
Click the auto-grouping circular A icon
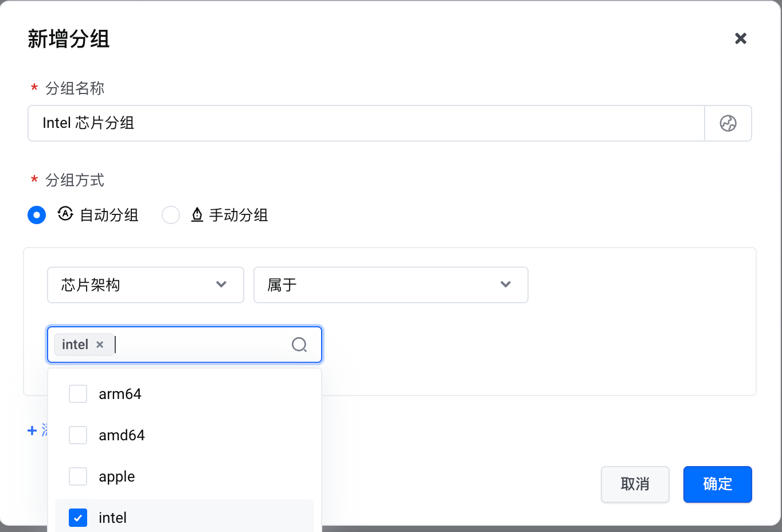click(65, 214)
